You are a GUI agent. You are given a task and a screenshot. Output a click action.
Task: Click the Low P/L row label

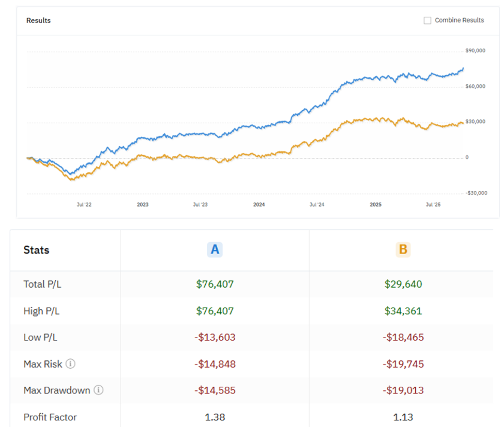[x=40, y=337]
